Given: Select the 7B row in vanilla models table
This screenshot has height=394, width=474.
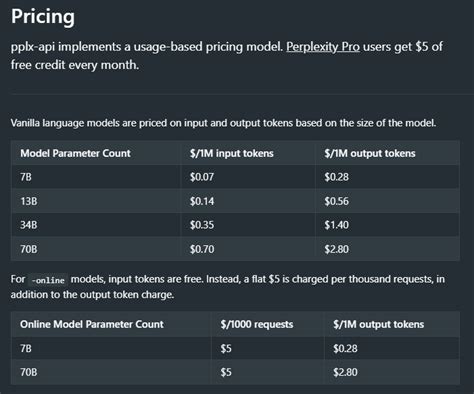Looking at the screenshot, I should pos(235,177).
